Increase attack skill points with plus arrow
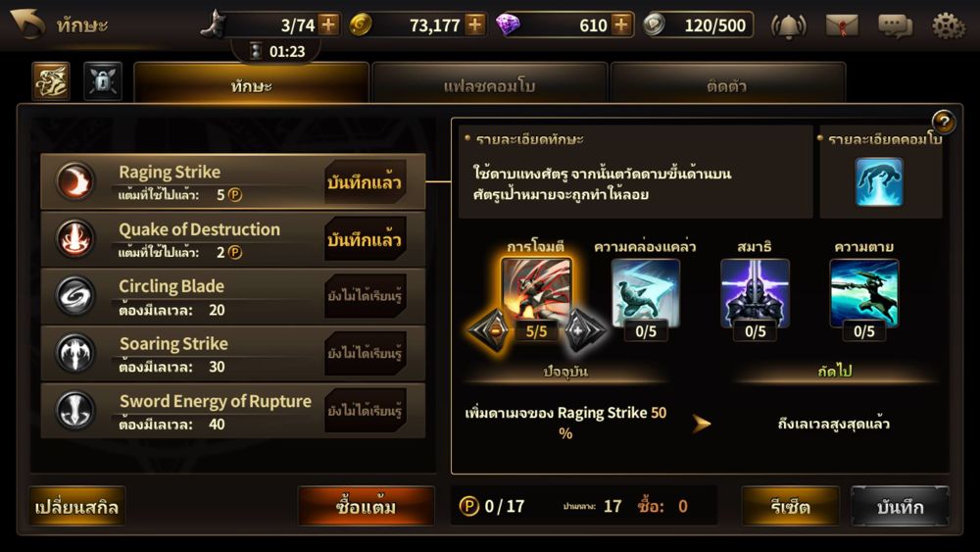 pos(582,329)
